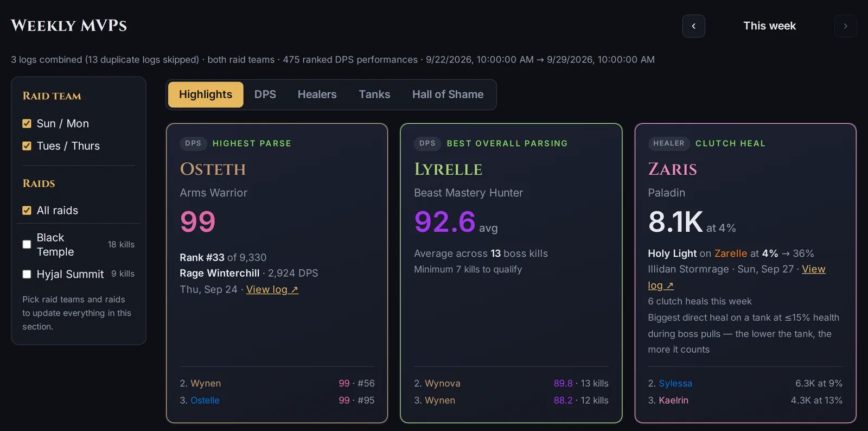Uncheck the Tues / Thurs raid team

(27, 146)
